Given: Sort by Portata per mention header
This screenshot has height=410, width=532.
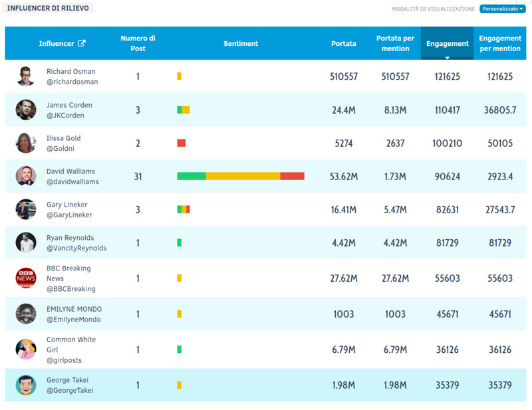Looking at the screenshot, I should 395,43.
